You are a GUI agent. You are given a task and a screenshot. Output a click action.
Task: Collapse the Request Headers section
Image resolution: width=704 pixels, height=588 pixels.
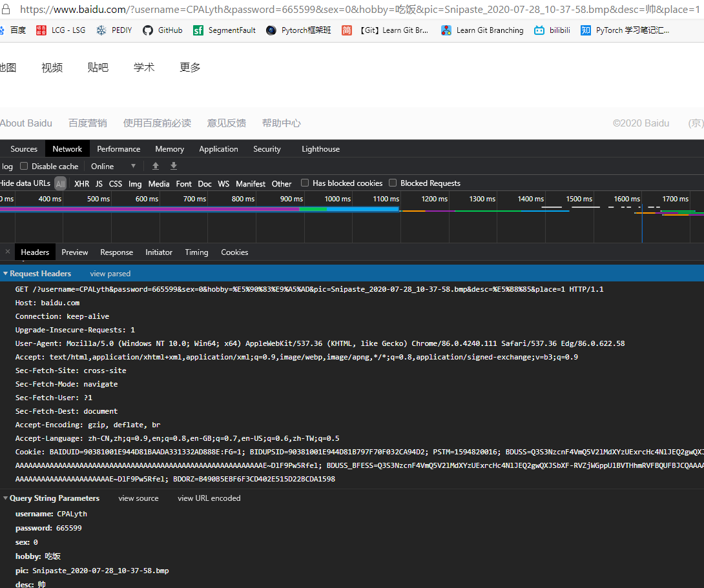point(5,273)
